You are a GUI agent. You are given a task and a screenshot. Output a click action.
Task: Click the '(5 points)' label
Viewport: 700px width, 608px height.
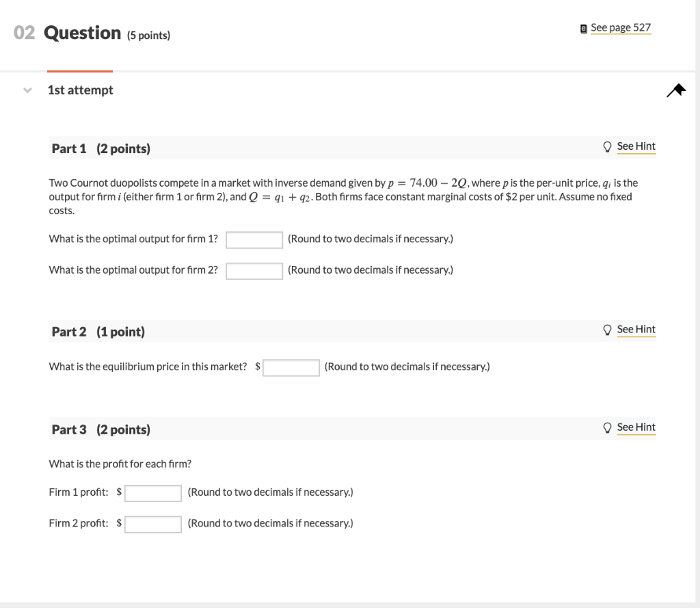pos(148,36)
